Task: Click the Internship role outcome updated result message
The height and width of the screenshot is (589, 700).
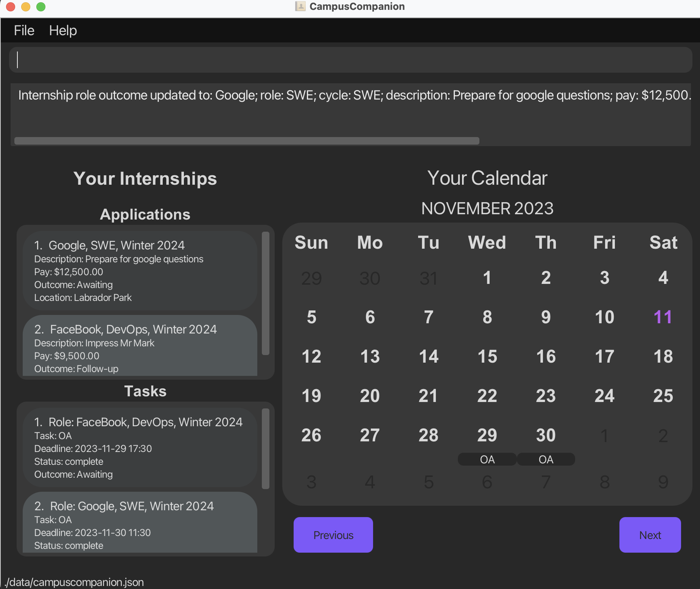Action: coord(355,95)
